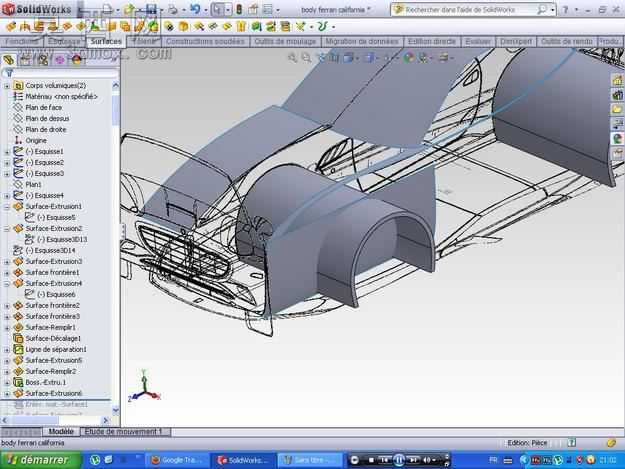625x469 pixels.
Task: Collapse the Surface-Extrusion2 feature
Action: tap(6, 229)
